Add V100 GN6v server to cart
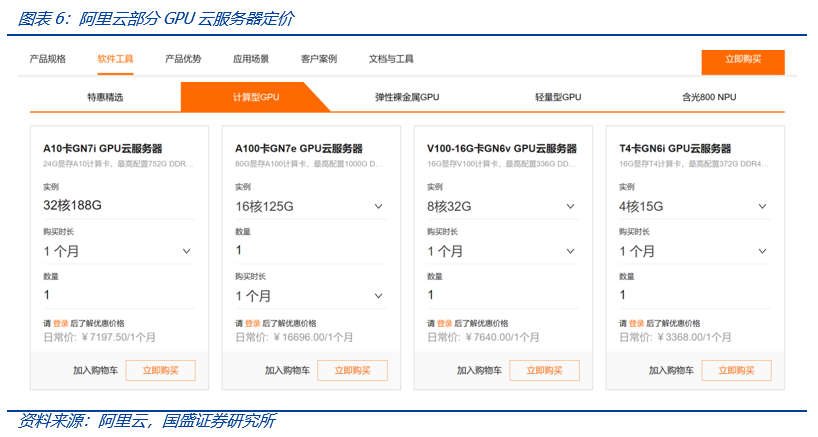The image size is (818, 437). pyautogui.click(x=479, y=370)
